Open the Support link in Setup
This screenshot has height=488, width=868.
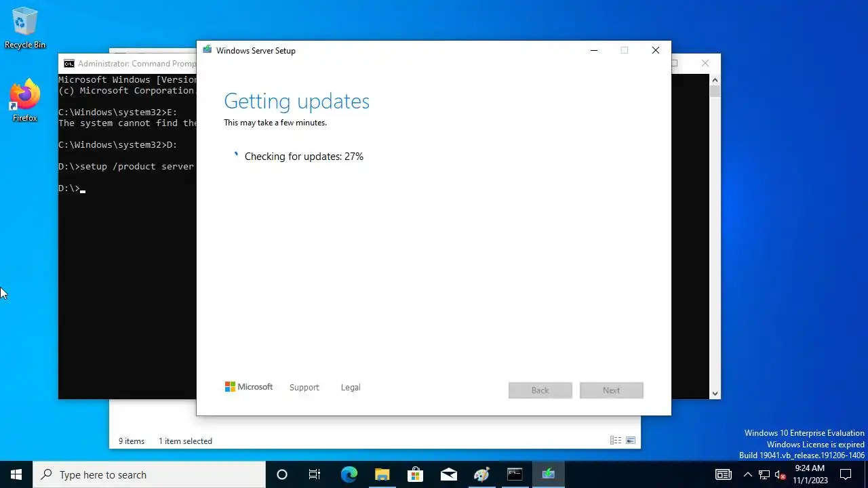[x=304, y=388]
